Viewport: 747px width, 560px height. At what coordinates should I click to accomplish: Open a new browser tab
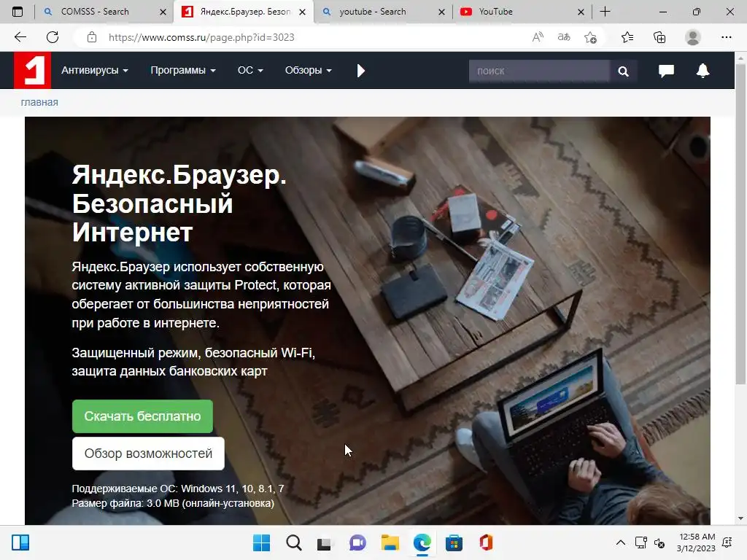[605, 12]
